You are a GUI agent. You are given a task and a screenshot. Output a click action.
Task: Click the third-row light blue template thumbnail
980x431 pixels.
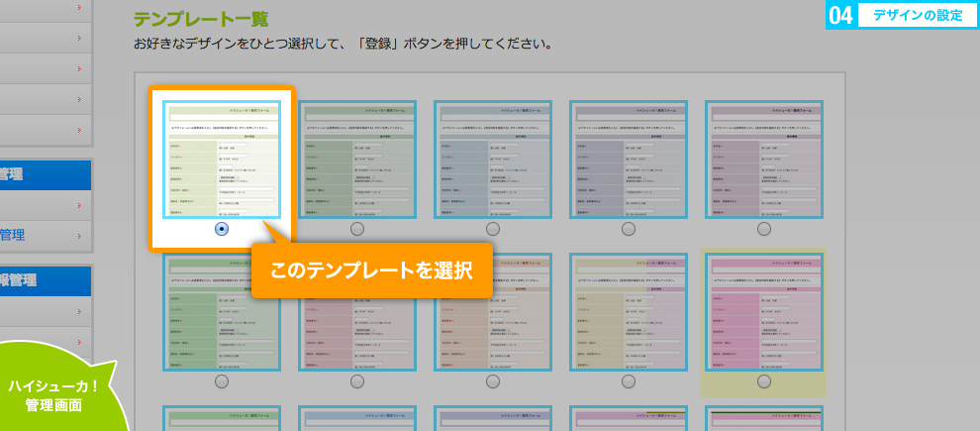pyautogui.click(x=357, y=418)
